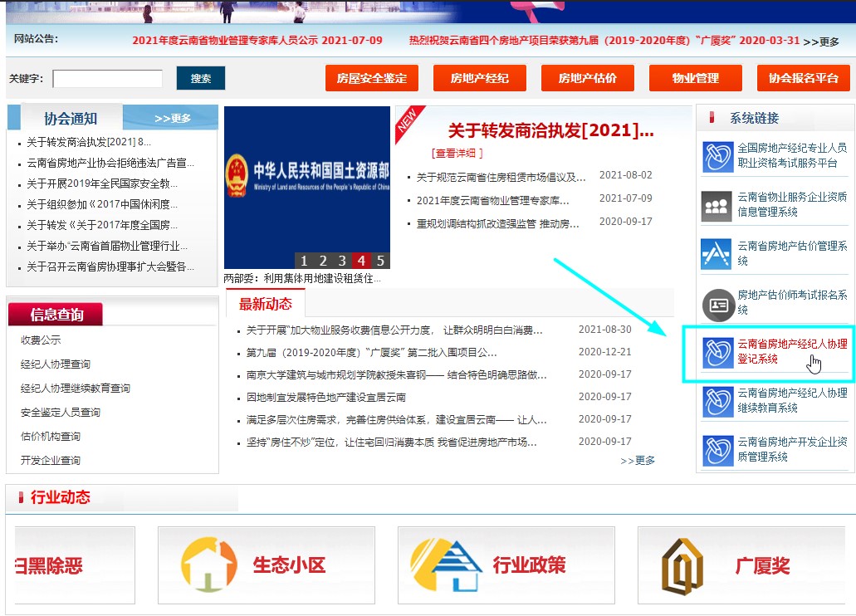
Task: Click the 房地产估价师考试报名系统 ID card icon
Action: click(718, 305)
